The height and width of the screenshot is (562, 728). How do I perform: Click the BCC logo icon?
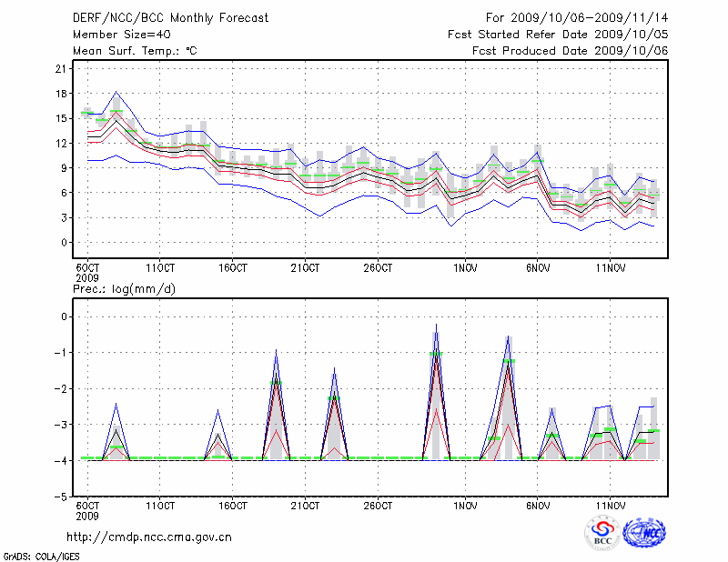602,533
